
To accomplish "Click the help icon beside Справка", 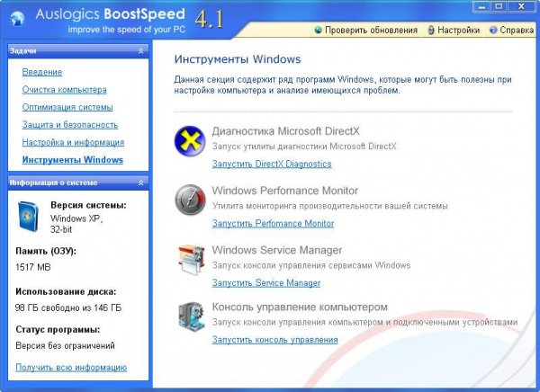I will (x=493, y=30).
